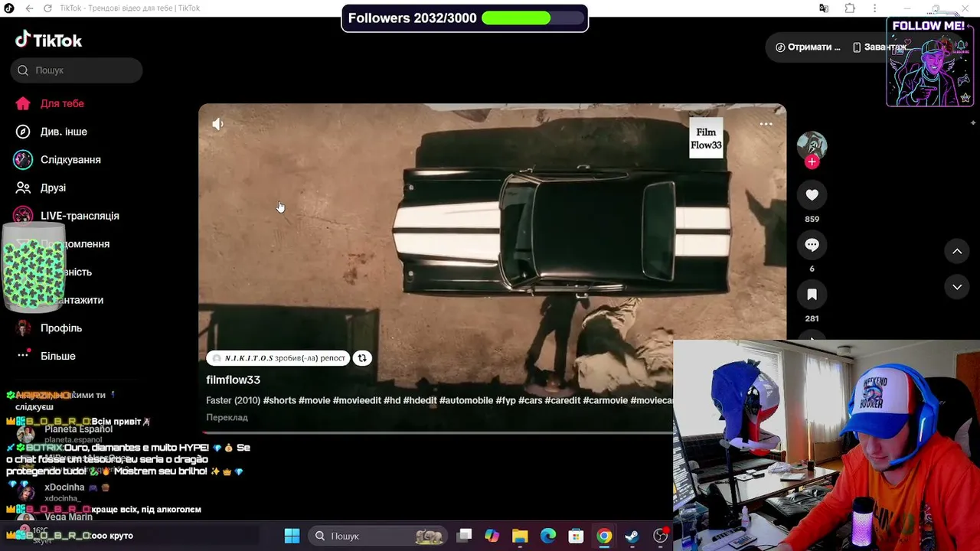This screenshot has width=980, height=551.
Task: Click the 'Переклад' translate link
Action: [x=227, y=418]
